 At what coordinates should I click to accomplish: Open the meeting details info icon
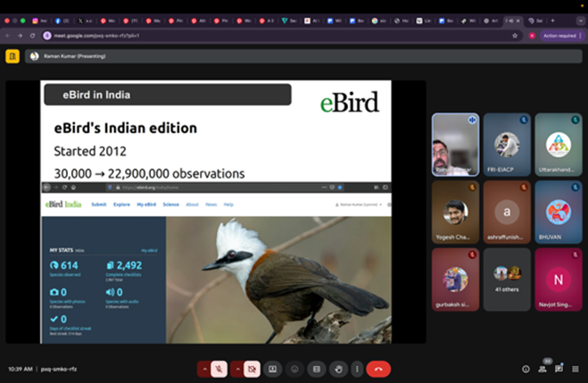pos(526,369)
